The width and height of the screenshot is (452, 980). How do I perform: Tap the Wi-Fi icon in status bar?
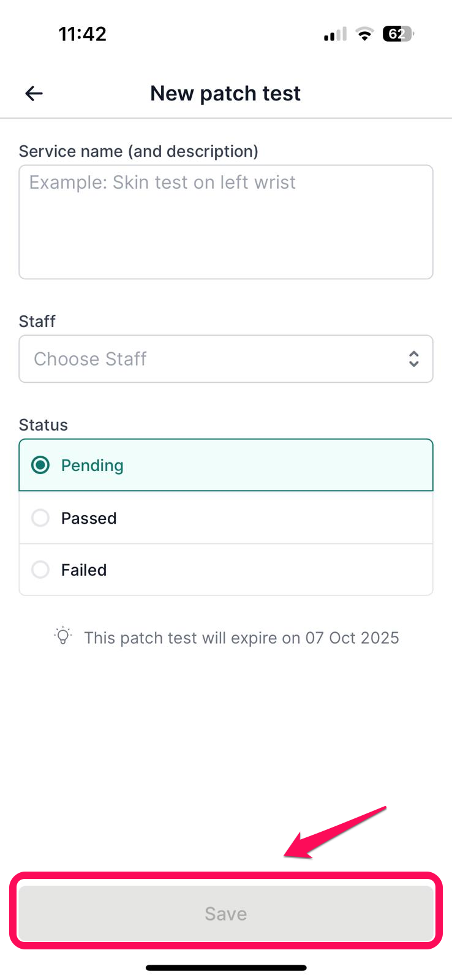pyautogui.click(x=365, y=34)
